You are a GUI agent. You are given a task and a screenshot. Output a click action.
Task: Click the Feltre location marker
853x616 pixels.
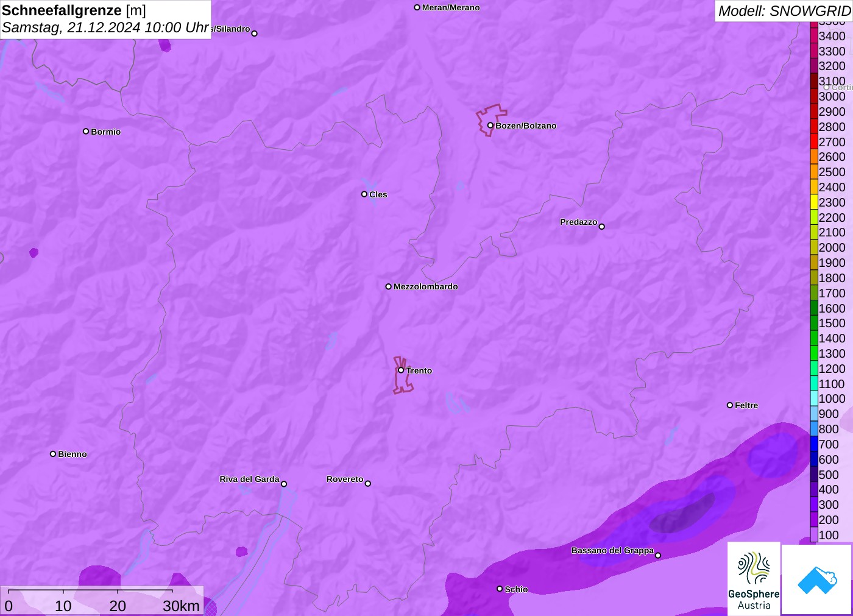point(730,405)
